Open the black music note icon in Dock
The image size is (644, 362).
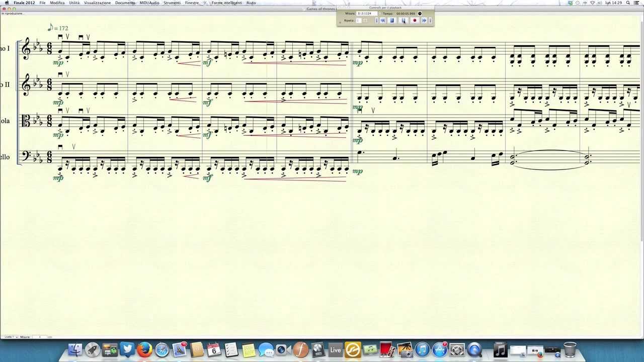coord(500,349)
